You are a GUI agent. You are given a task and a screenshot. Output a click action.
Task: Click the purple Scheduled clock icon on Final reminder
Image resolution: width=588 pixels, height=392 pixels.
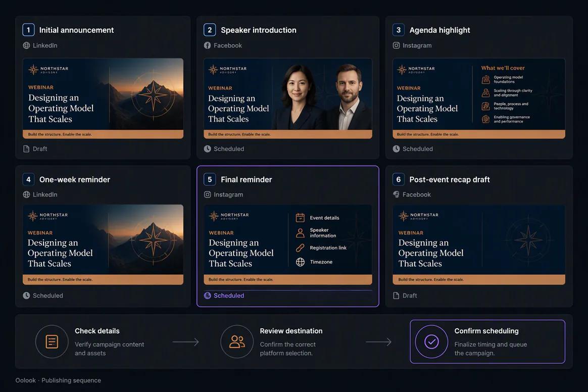208,296
